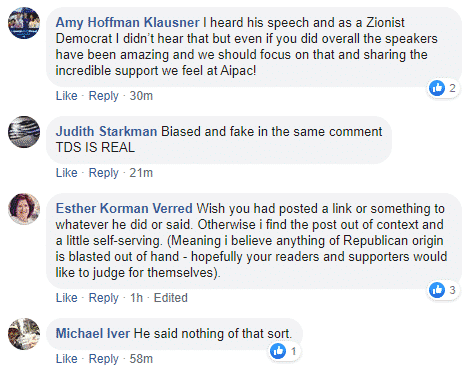The image size is (474, 377).
Task: Open Amy Hoffman Klausner's profile picture
Action: (24, 23)
